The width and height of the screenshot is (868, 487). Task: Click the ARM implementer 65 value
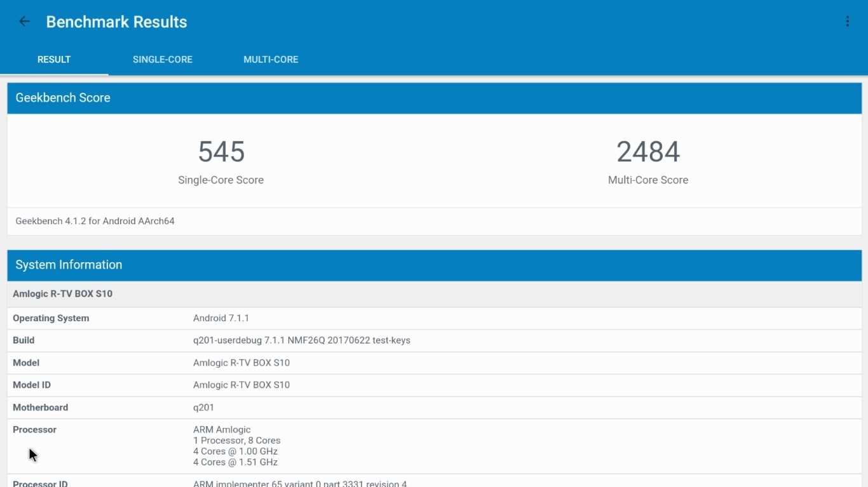pyautogui.click(x=300, y=483)
